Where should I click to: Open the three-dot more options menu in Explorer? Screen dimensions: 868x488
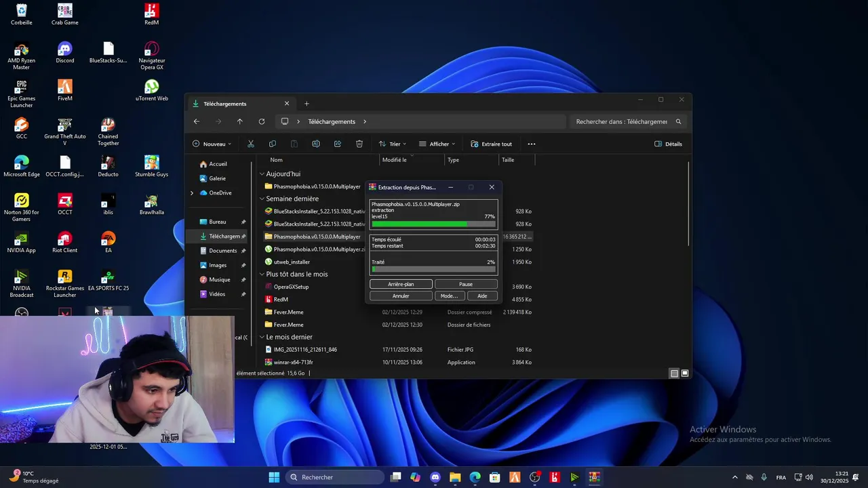click(532, 144)
